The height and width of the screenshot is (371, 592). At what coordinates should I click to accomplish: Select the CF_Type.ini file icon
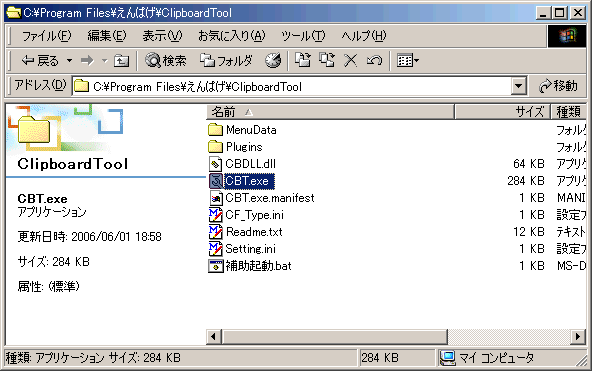pyautogui.click(x=215, y=215)
